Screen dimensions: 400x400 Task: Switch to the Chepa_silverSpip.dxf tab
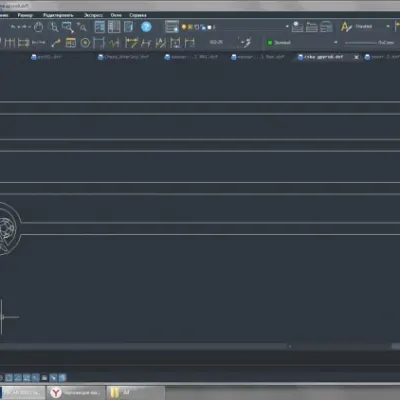[x=123, y=57]
